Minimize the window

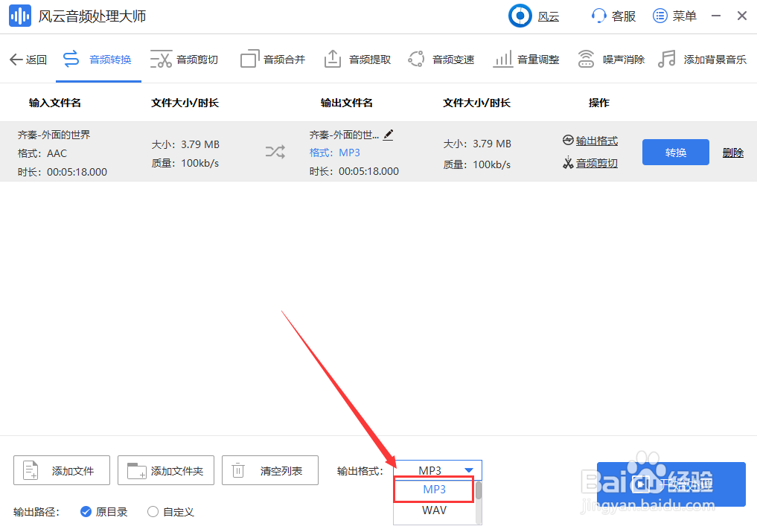click(716, 16)
